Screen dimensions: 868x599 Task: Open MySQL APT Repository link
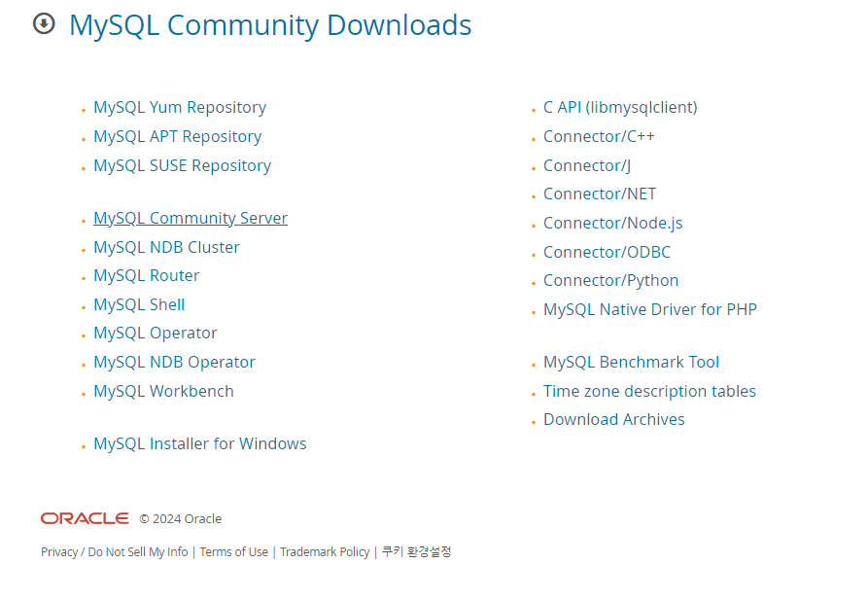coord(177,136)
